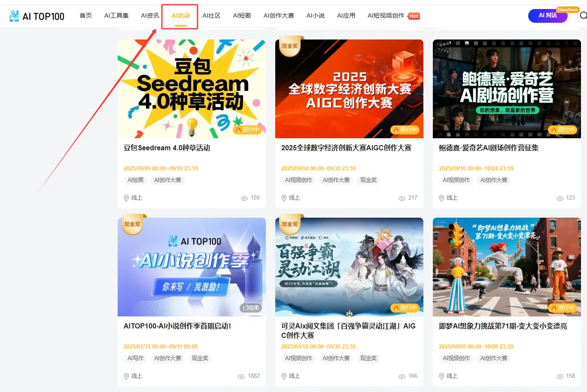Go to the AI社区 navigation item
The image size is (587, 392).
211,15
